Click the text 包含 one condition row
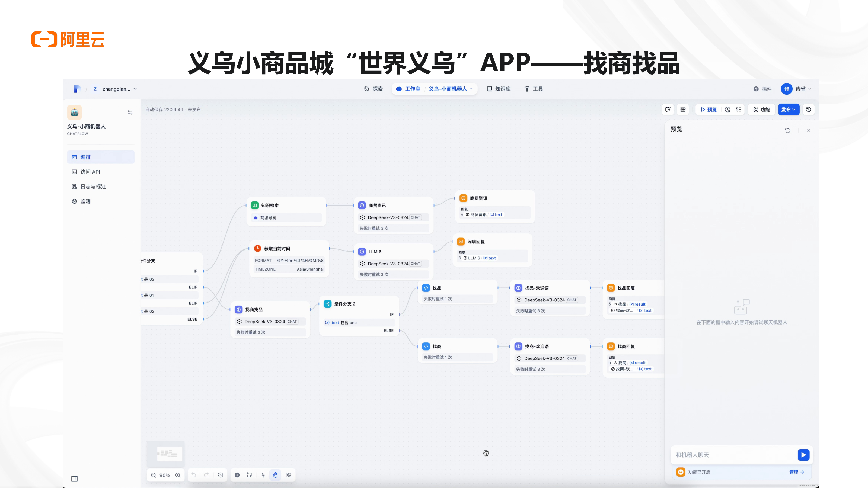868x488 pixels. tap(359, 323)
